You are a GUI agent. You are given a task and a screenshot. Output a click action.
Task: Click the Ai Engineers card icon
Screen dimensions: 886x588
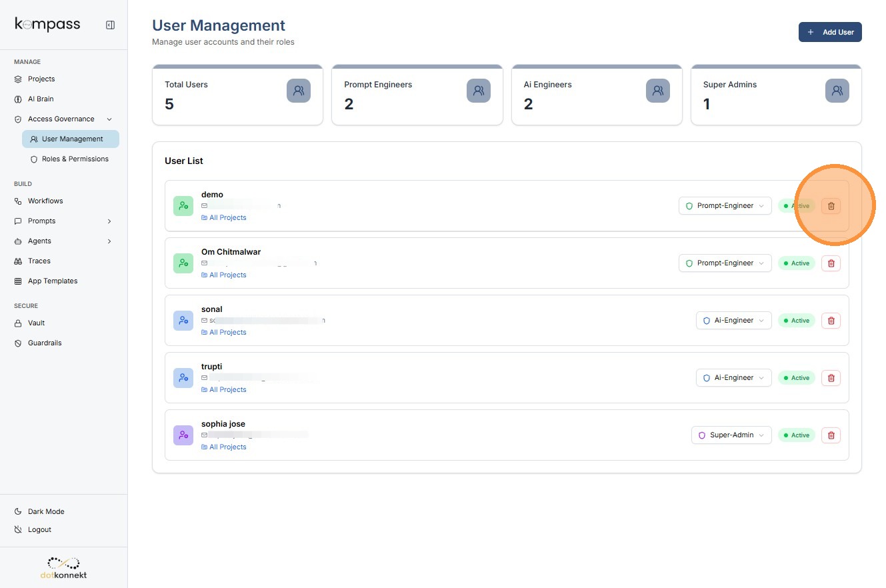click(658, 91)
